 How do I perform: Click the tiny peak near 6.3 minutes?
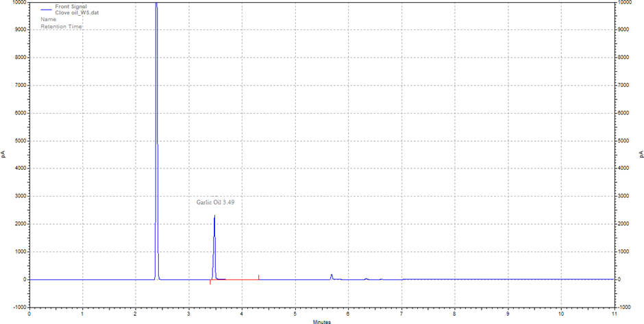tap(367, 279)
